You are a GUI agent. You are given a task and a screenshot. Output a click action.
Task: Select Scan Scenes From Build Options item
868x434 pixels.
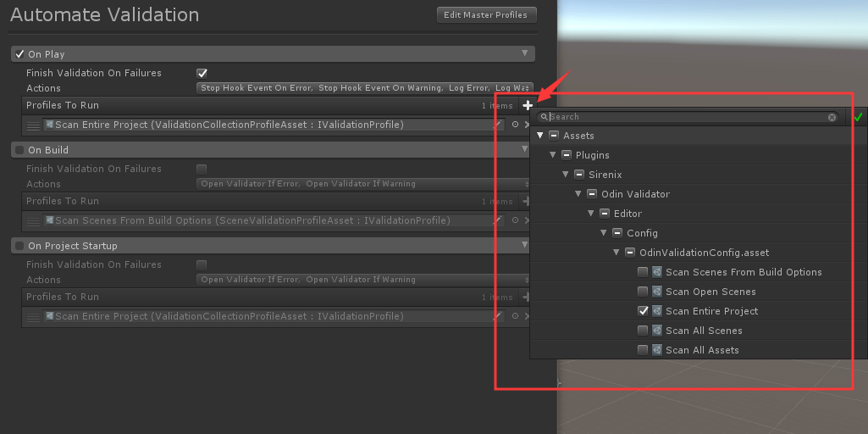pyautogui.click(x=743, y=272)
